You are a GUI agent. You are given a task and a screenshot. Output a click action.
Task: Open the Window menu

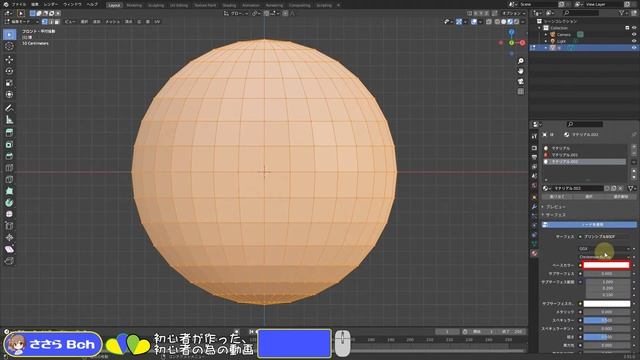point(72,4)
